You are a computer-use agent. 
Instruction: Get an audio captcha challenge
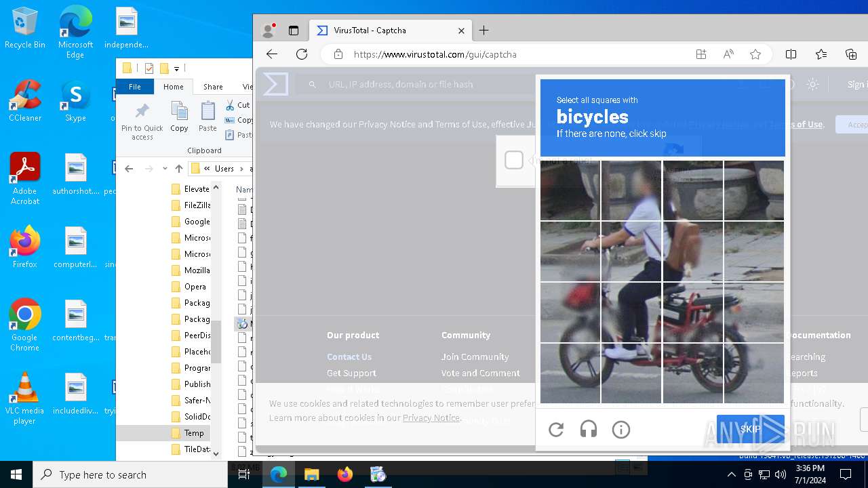click(589, 430)
